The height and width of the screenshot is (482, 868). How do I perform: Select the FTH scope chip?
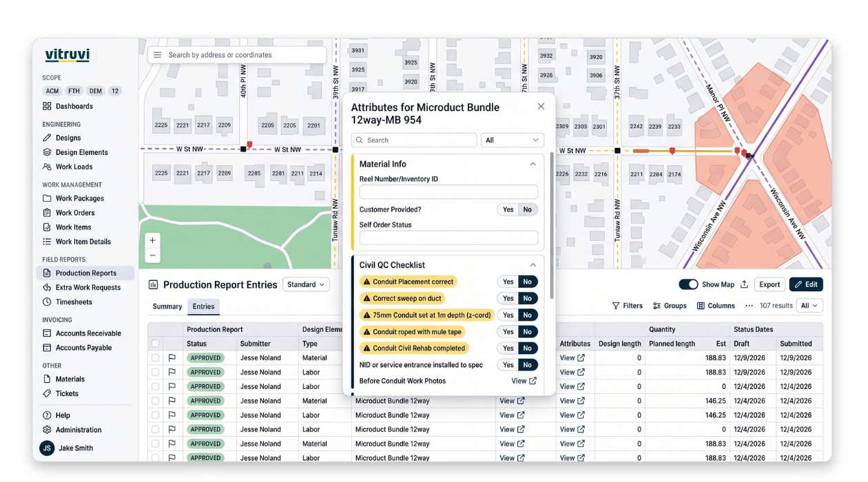pos(74,91)
